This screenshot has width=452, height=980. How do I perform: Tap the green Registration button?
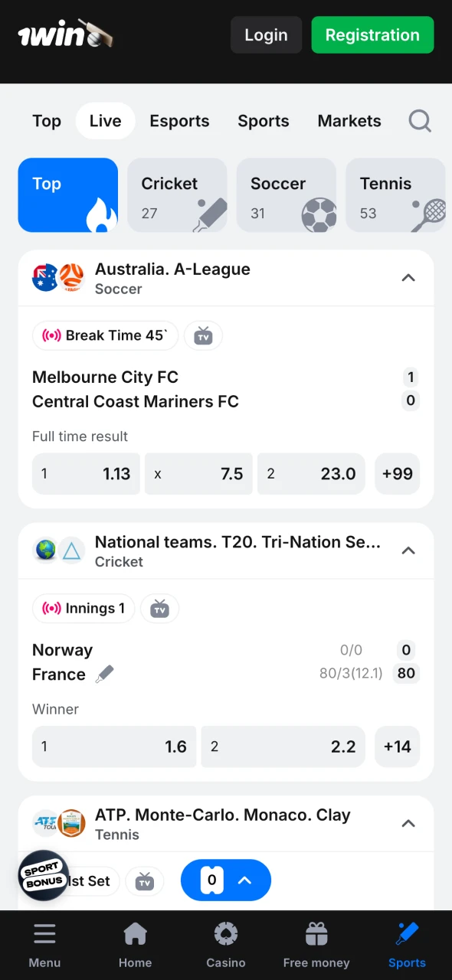click(x=372, y=35)
